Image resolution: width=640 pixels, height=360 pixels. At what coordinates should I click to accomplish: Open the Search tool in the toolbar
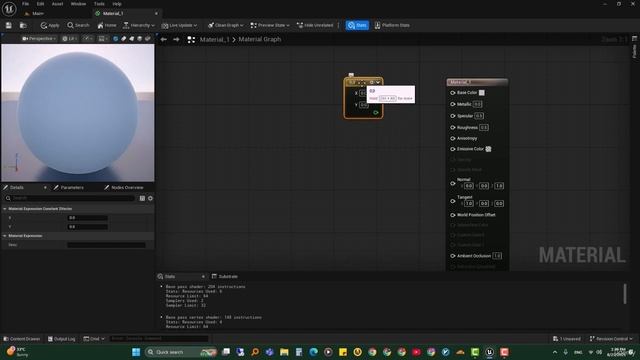click(x=78, y=25)
